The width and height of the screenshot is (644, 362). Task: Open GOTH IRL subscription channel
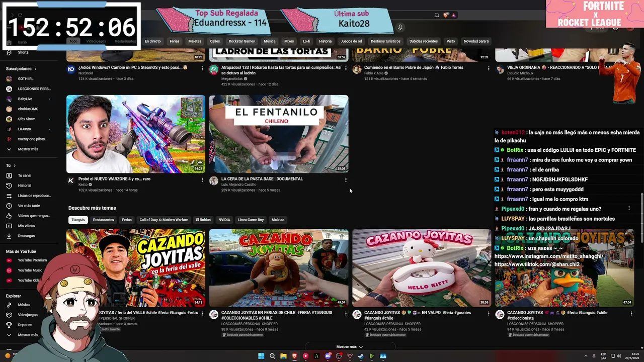pyautogui.click(x=25, y=79)
